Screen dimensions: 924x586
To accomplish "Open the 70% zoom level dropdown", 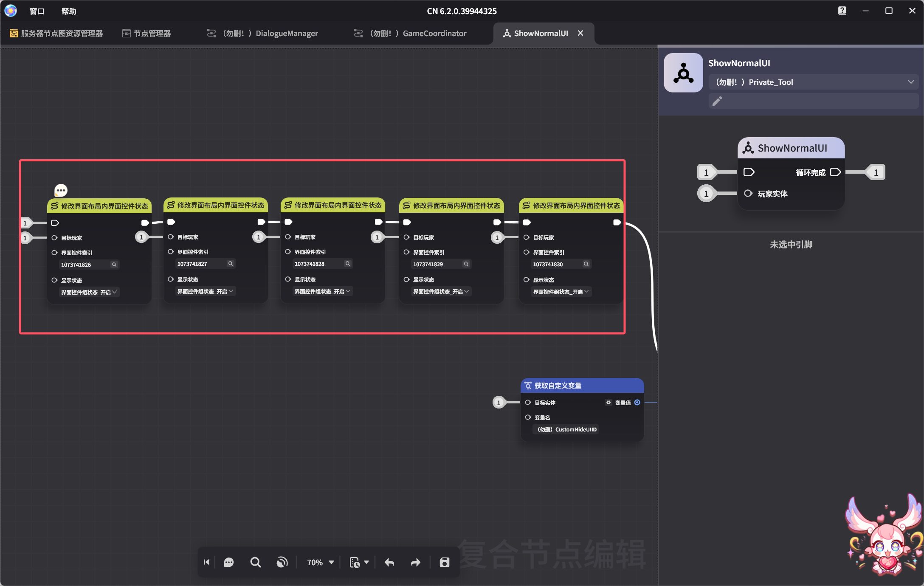I will pos(321,562).
